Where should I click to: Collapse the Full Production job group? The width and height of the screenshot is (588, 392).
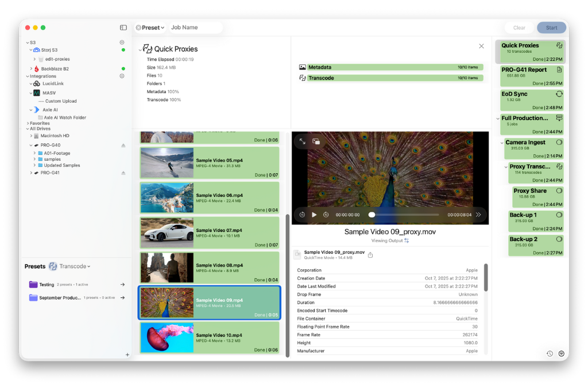pos(497,118)
